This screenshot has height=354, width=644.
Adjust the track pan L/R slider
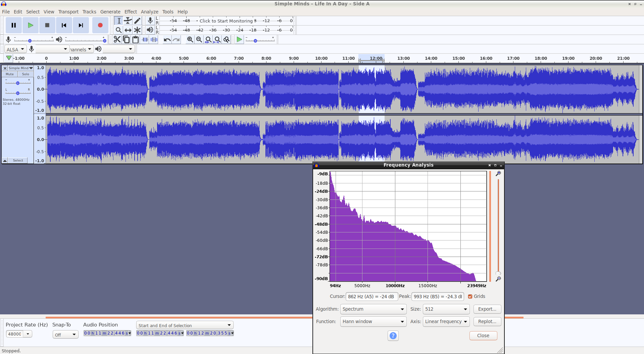pos(18,93)
